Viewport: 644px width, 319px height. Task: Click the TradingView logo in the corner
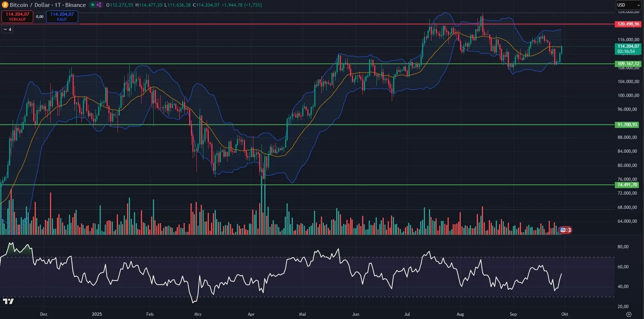click(x=8, y=301)
